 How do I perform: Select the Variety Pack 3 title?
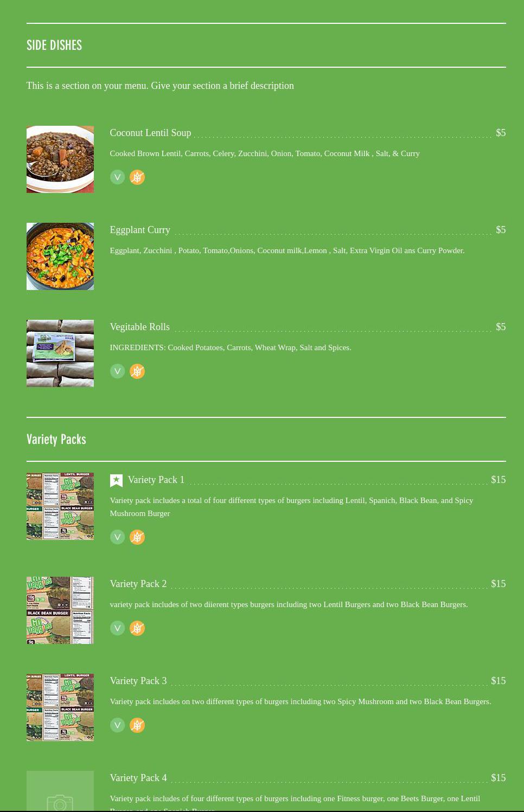pyautogui.click(x=138, y=681)
